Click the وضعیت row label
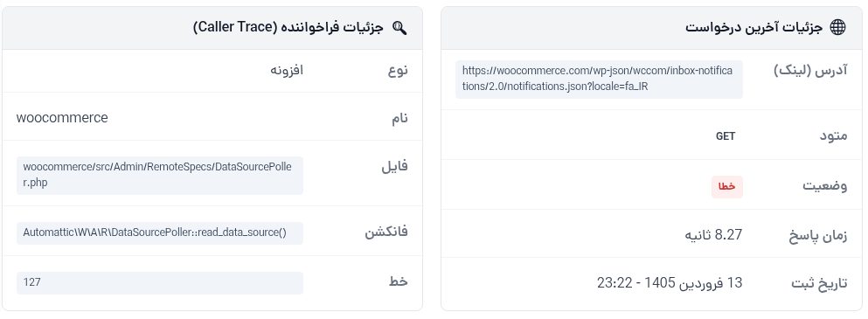The image size is (868, 319). 825,185
